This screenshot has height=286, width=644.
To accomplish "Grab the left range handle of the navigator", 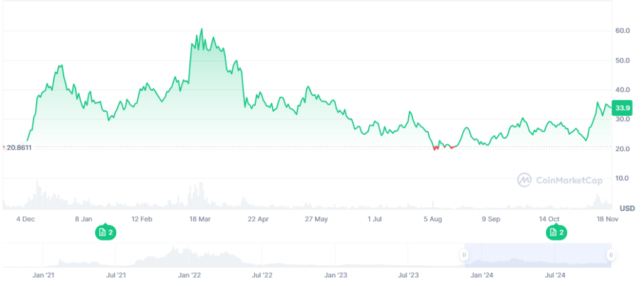I will [464, 255].
